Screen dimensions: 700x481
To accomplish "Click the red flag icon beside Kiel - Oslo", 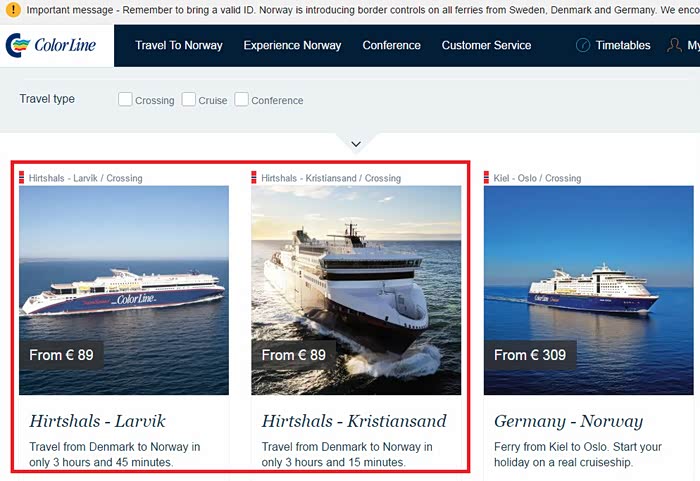I will point(487,178).
